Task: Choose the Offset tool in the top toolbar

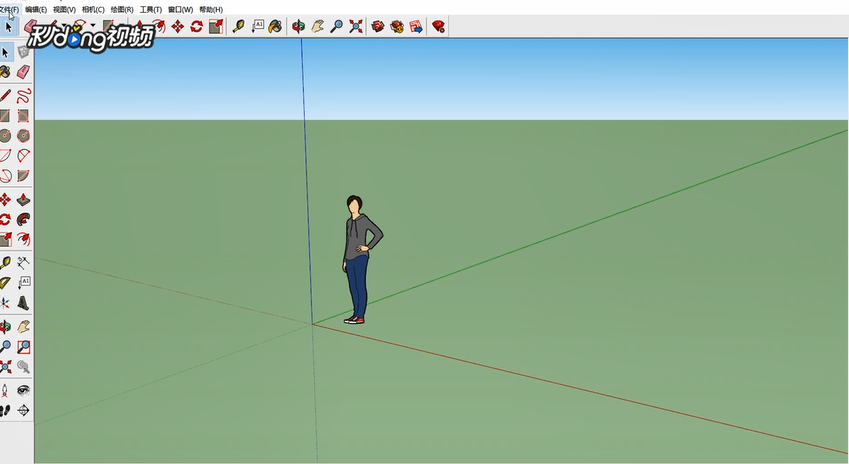Action: (159, 27)
